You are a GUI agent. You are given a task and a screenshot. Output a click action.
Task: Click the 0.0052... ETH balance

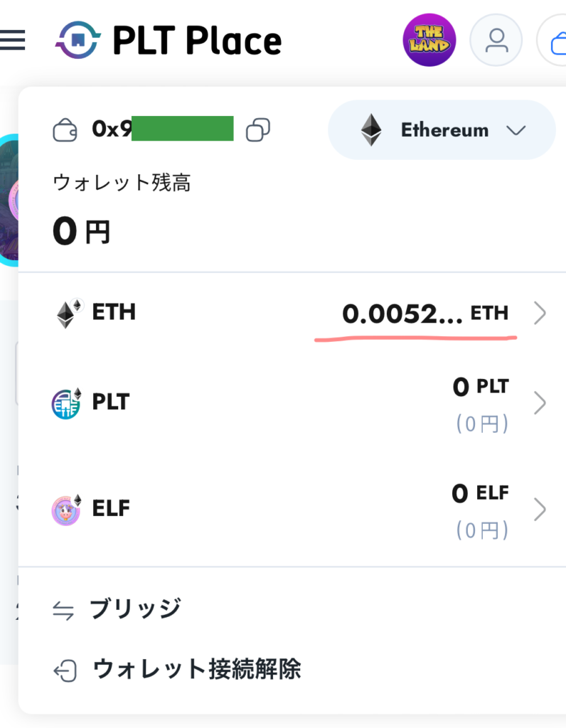point(424,314)
